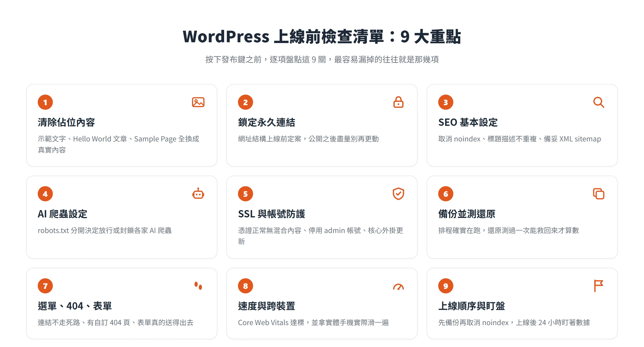644x347 pixels.
Task: Click the card title 清除佔位內容
Action: coord(66,122)
